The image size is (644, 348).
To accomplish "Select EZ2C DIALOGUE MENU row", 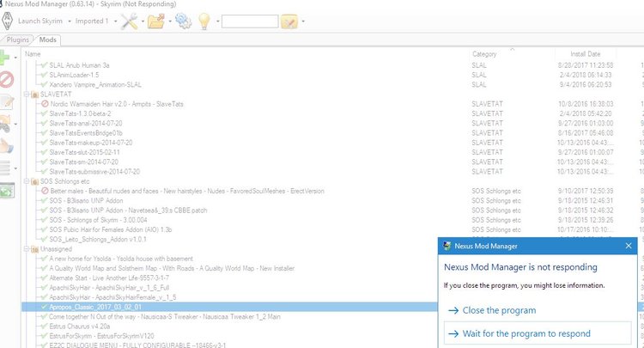I will [x=137, y=345].
